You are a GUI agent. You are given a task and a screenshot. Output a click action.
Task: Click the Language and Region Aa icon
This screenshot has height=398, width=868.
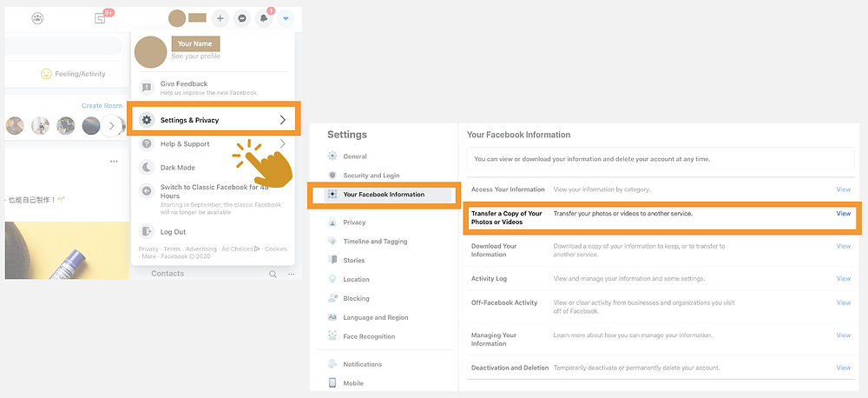tap(332, 318)
